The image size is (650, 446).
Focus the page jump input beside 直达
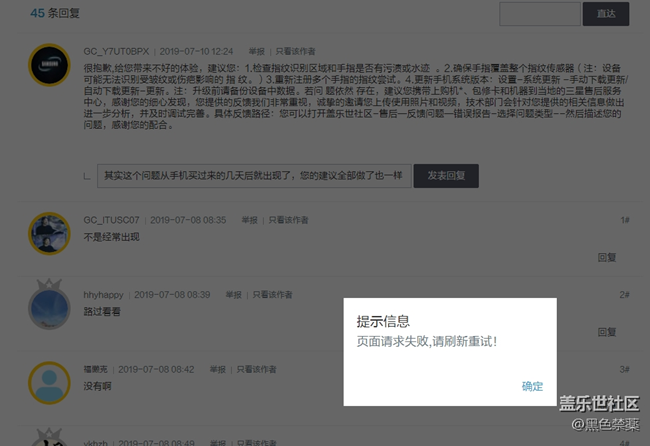(540, 14)
